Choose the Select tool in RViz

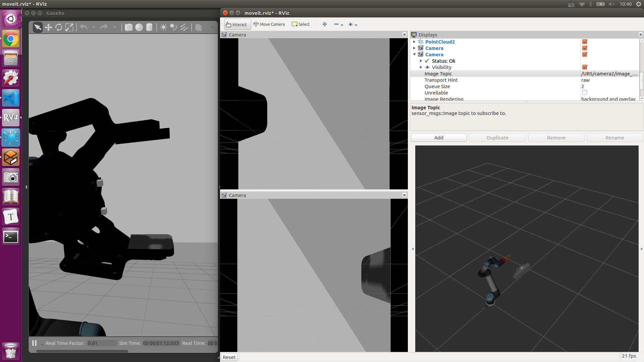(x=301, y=24)
